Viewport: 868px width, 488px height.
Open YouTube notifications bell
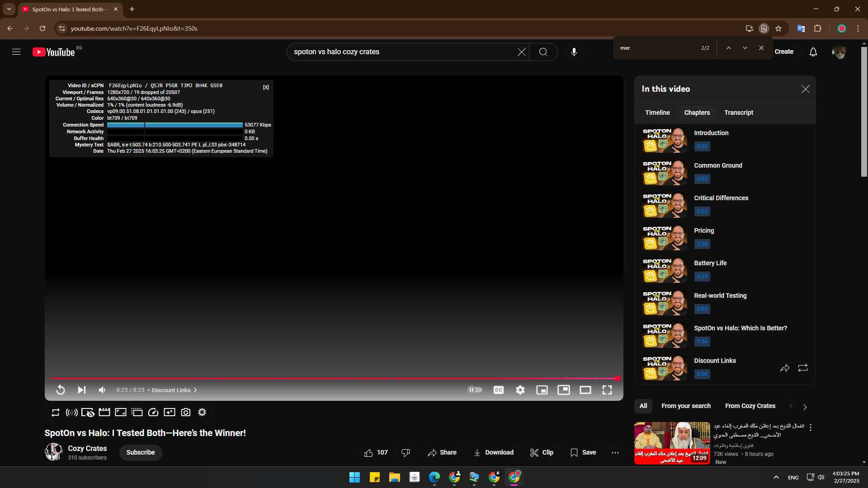(813, 52)
